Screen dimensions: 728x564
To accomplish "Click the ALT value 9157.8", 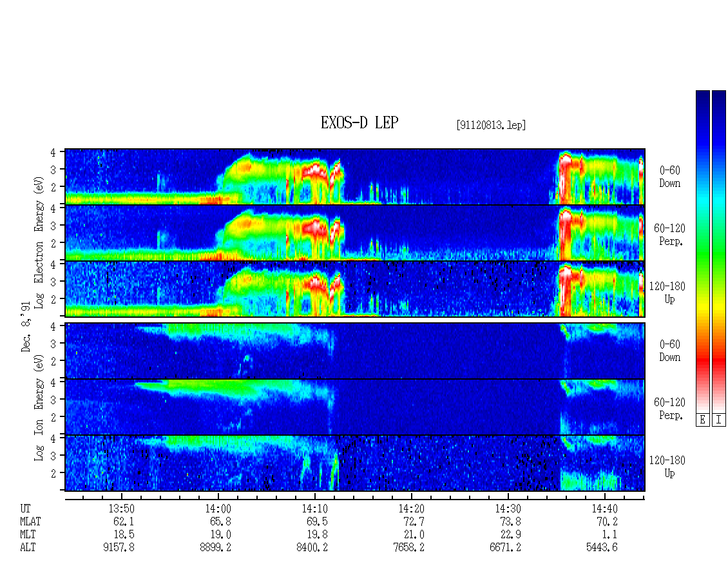I will coord(119,548).
